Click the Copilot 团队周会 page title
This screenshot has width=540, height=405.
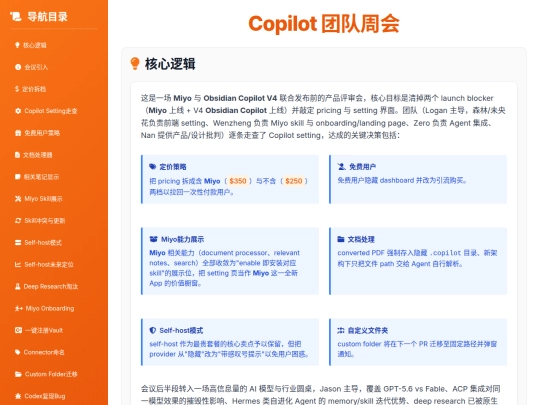point(324,24)
